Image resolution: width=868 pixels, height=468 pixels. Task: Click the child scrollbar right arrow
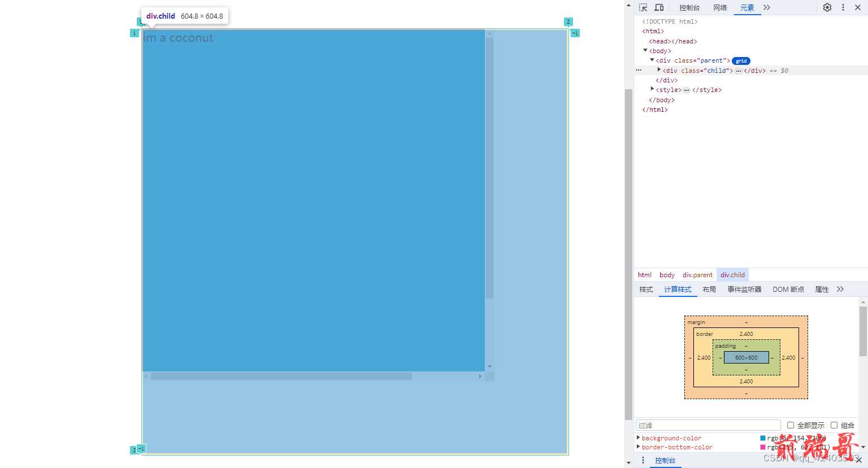pyautogui.click(x=480, y=376)
